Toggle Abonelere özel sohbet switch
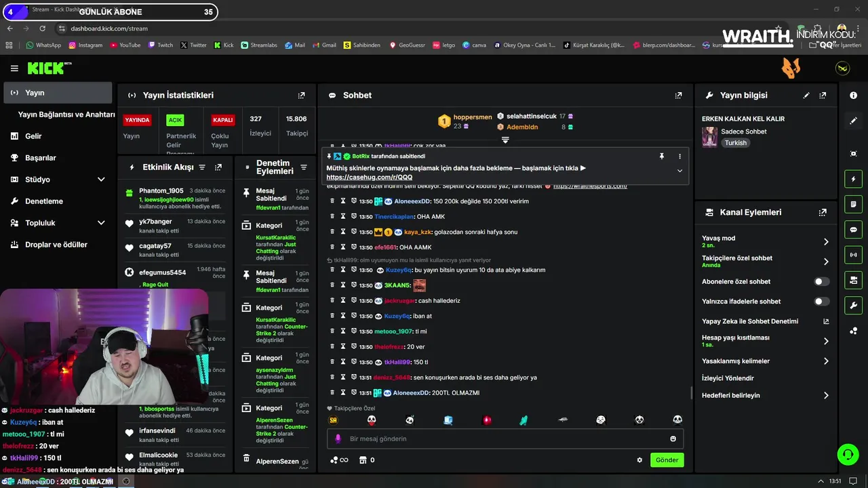Image resolution: width=868 pixels, height=488 pixels. 821,281
